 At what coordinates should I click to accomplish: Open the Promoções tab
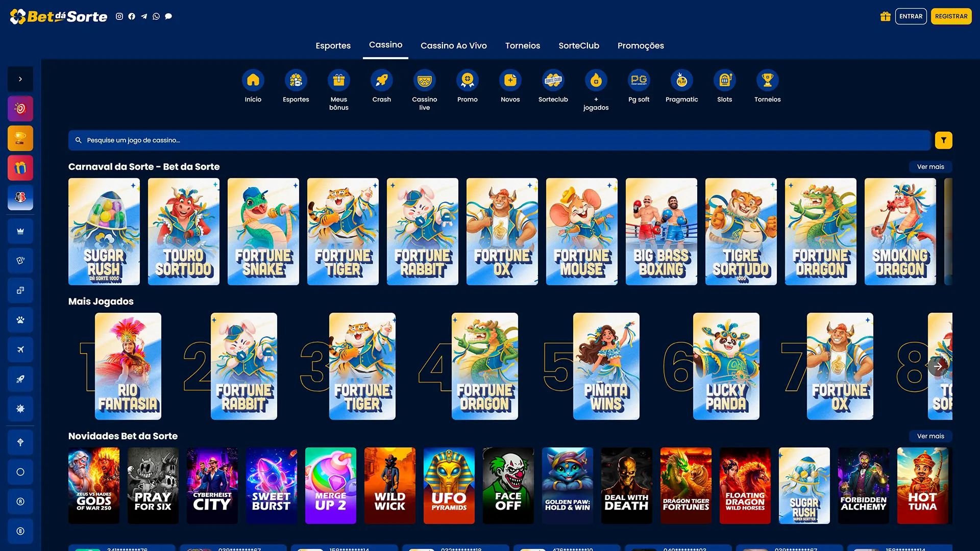[x=641, y=46]
